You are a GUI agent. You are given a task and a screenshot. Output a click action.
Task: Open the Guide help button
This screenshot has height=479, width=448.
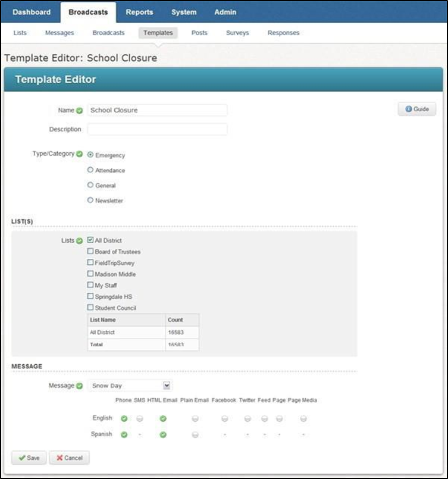pyautogui.click(x=416, y=109)
